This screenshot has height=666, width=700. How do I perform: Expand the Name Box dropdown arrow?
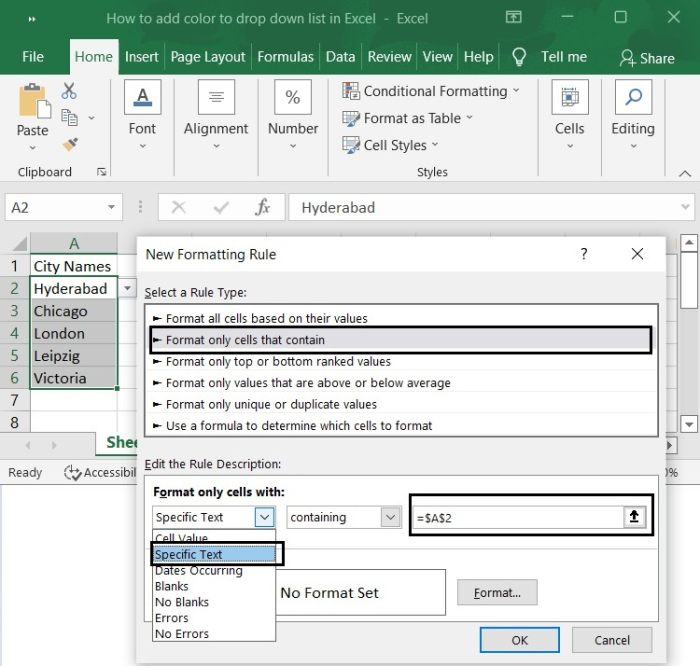(112, 208)
